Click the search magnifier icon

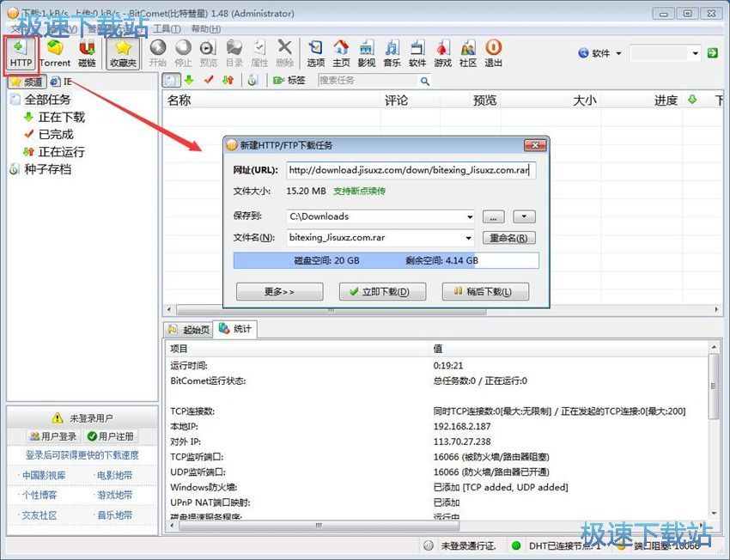point(424,81)
